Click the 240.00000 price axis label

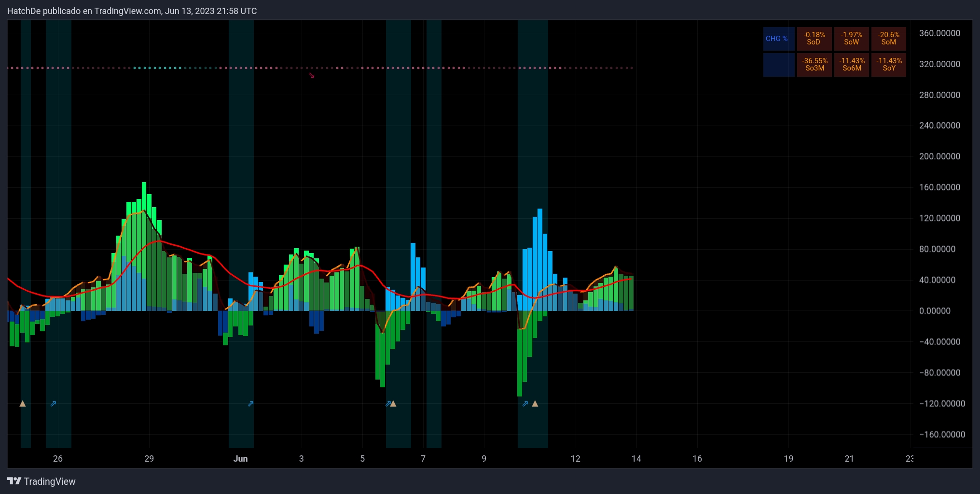[x=939, y=126]
